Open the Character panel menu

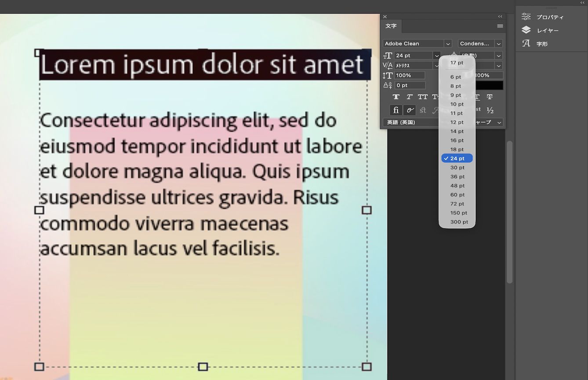tap(499, 26)
